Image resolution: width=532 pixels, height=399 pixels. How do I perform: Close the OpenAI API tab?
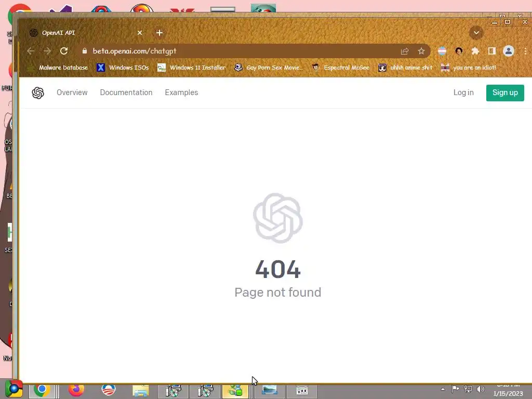click(x=140, y=33)
